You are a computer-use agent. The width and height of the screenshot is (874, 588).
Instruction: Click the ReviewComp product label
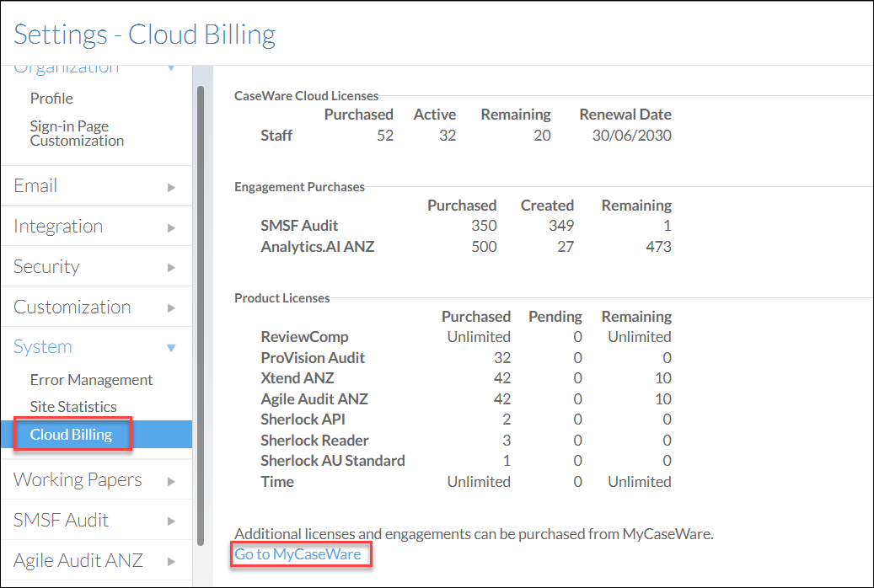[304, 337]
